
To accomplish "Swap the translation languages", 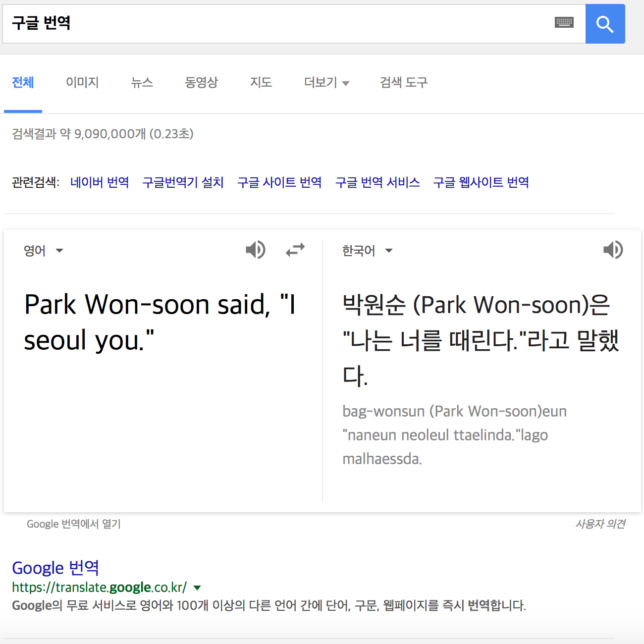I will point(295,250).
